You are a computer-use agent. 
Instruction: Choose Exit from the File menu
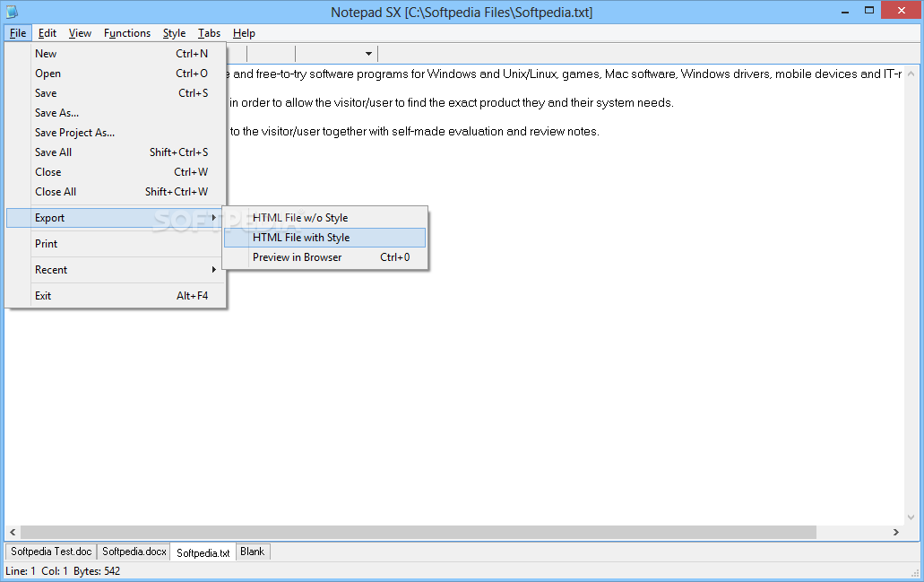(x=117, y=295)
